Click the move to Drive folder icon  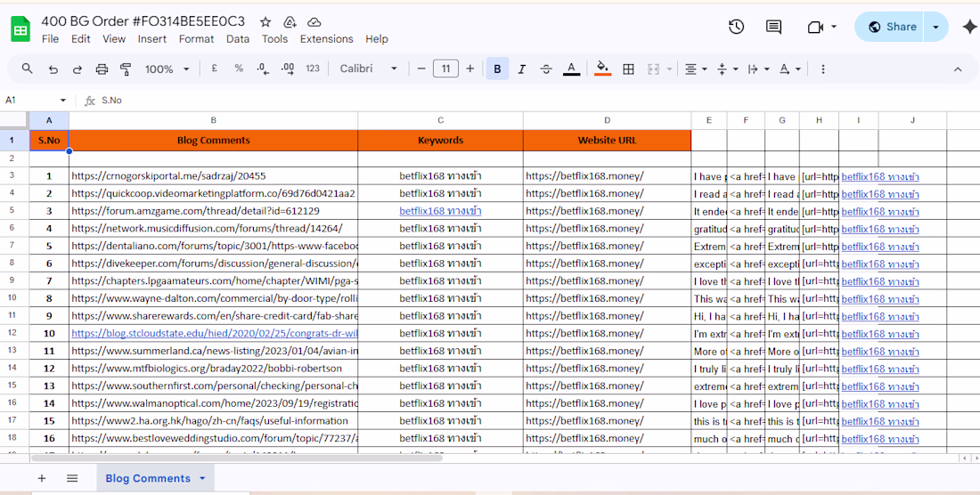290,22
